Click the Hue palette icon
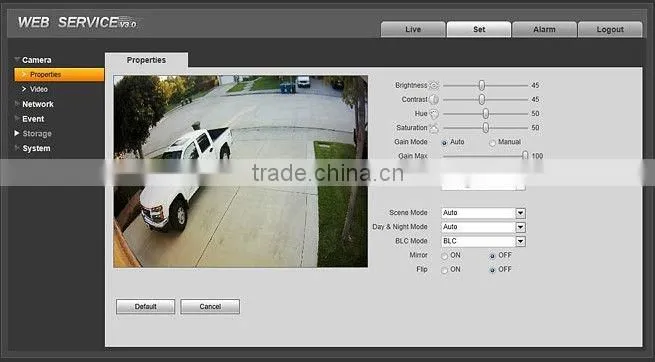 pos(434,114)
